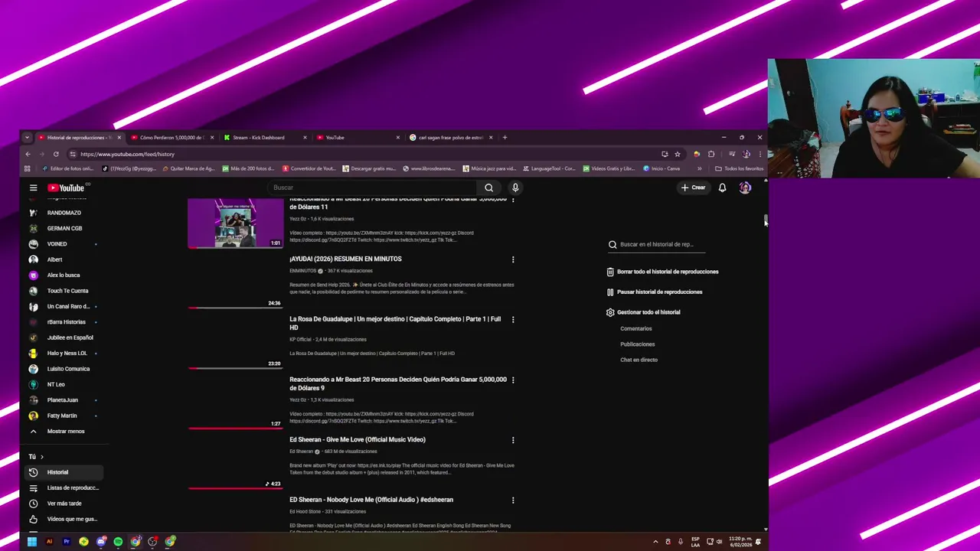The image size is (980, 551).
Task: Collapse subscriptions with Mostrar menos
Action: (66, 432)
